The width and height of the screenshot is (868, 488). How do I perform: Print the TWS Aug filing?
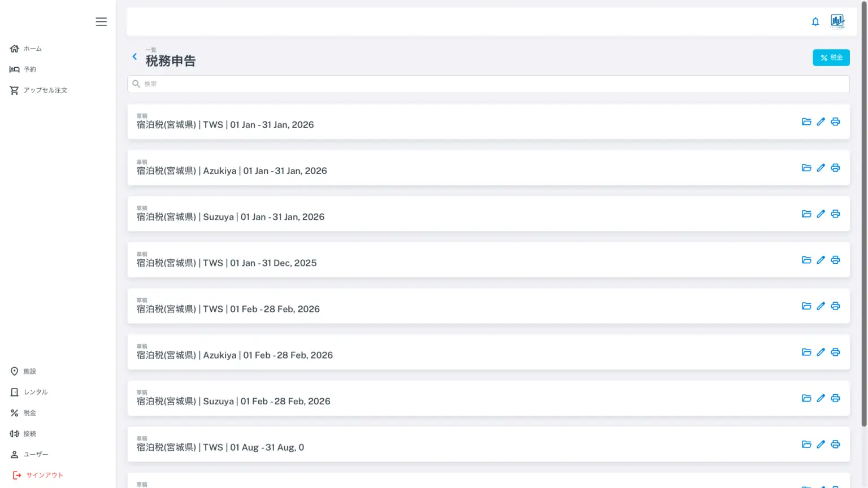(x=835, y=445)
